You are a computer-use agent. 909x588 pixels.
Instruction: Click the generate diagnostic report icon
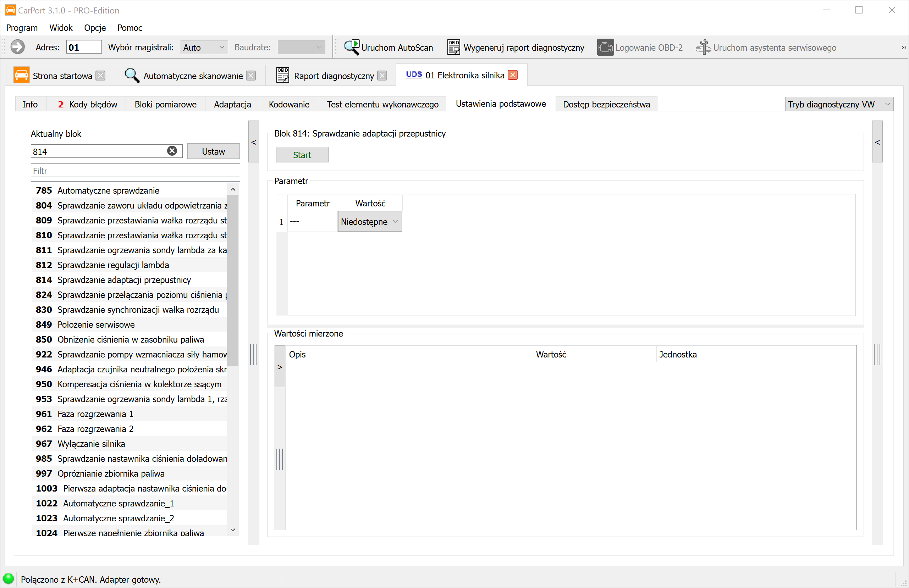(453, 48)
